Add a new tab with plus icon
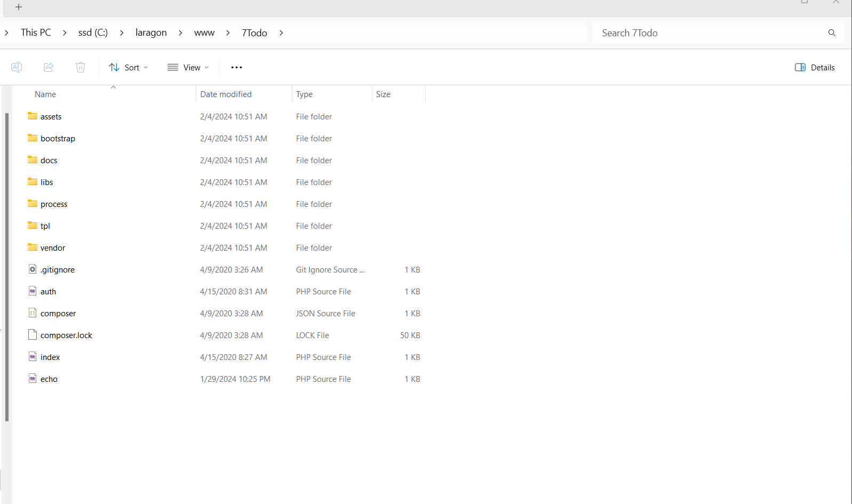 [x=19, y=7]
